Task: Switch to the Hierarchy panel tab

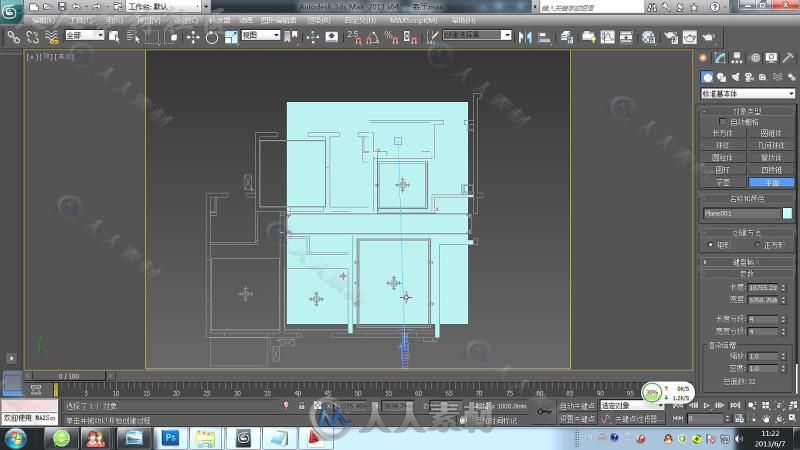Action: click(x=737, y=58)
